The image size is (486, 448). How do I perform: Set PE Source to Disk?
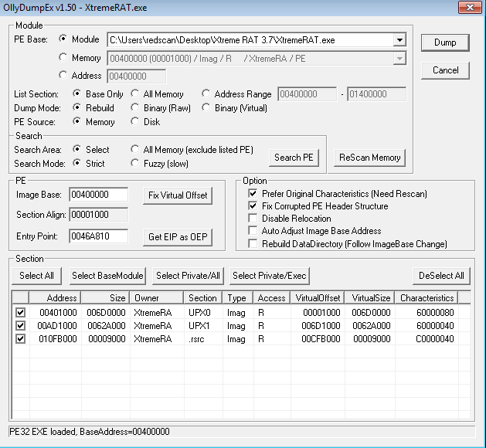(134, 121)
